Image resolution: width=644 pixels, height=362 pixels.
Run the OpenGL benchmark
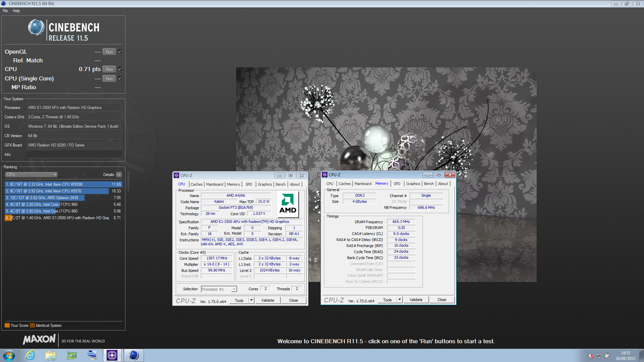pyautogui.click(x=109, y=52)
